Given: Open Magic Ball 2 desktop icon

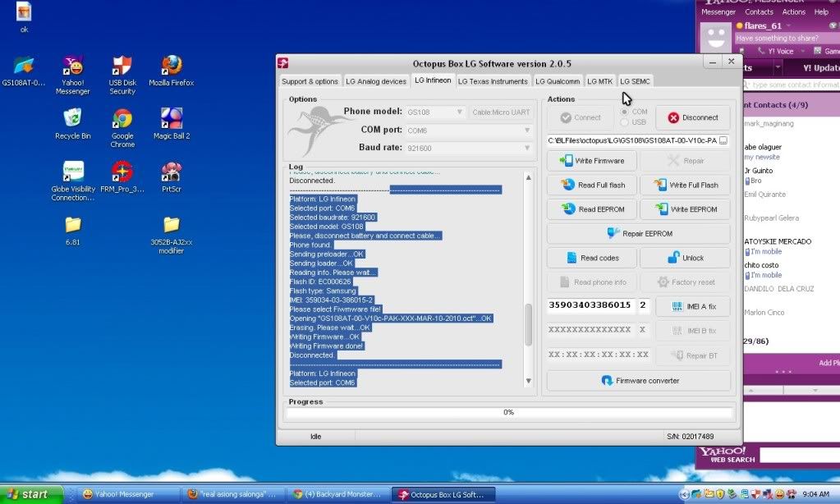Looking at the screenshot, I should (172, 124).
